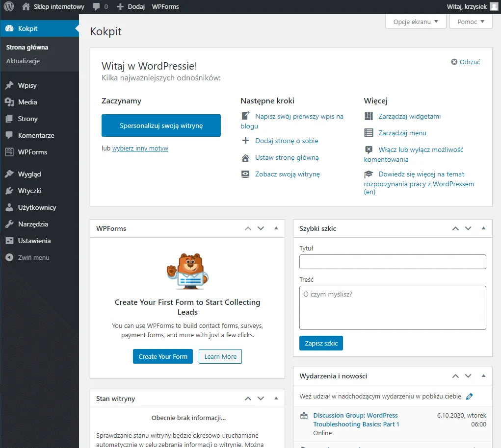Select Aktualizacje submenu item

pos(23,61)
